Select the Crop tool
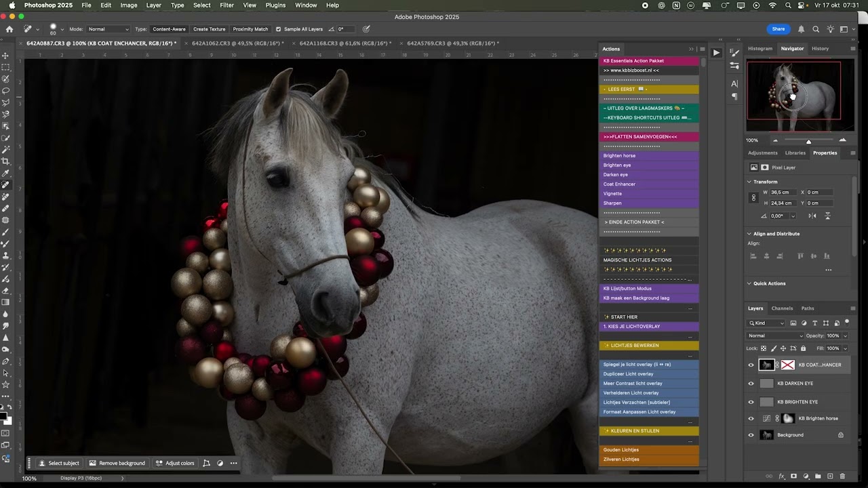The height and width of the screenshot is (488, 868). (5, 161)
